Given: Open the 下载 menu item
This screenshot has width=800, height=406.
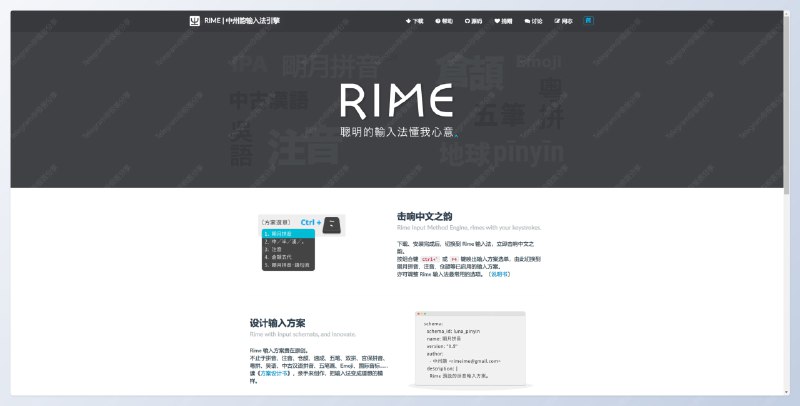Looking at the screenshot, I should coord(418,20).
